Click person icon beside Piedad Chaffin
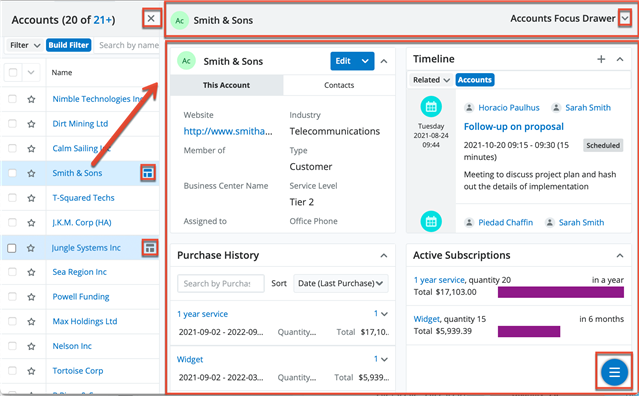 pos(469,222)
